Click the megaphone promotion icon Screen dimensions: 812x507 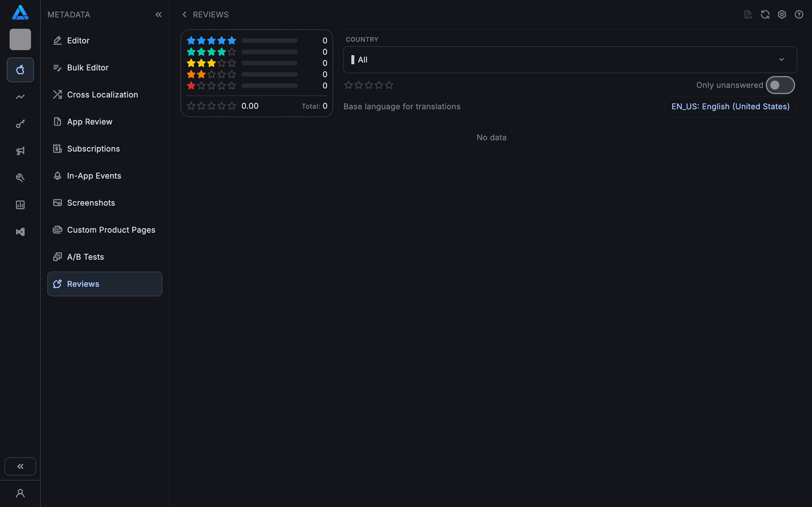coord(20,151)
